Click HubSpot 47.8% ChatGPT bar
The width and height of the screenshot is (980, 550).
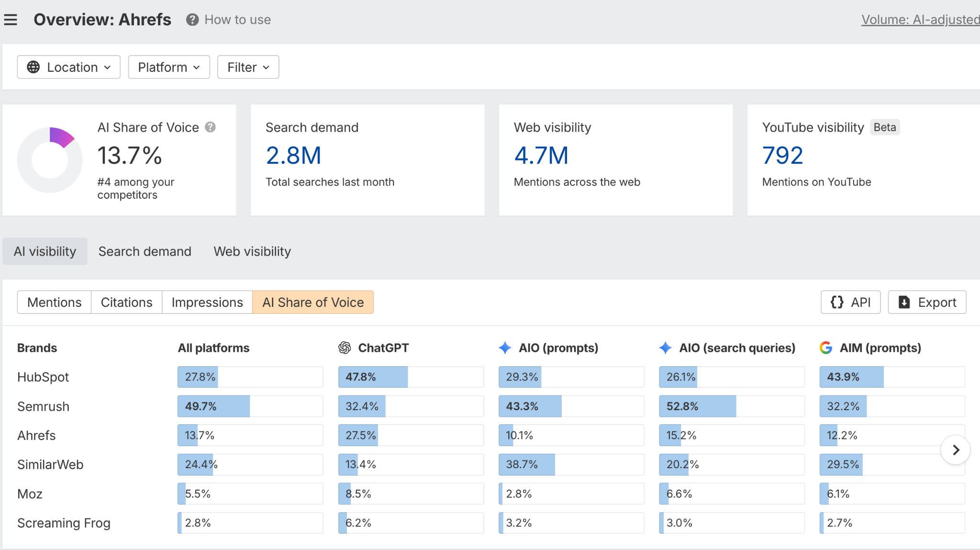(411, 377)
